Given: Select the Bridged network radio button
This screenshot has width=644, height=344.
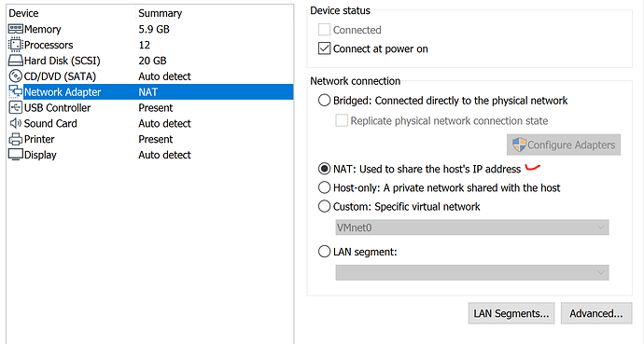Looking at the screenshot, I should click(325, 101).
